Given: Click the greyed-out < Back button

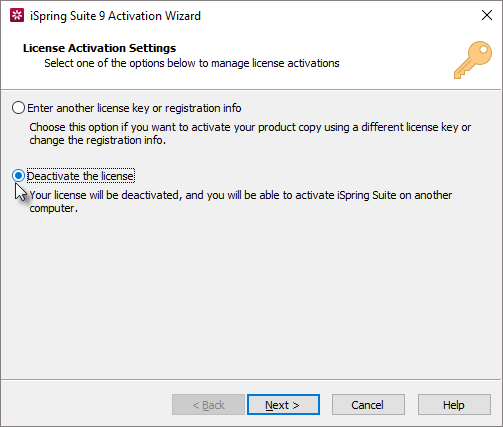Looking at the screenshot, I should 208,405.
